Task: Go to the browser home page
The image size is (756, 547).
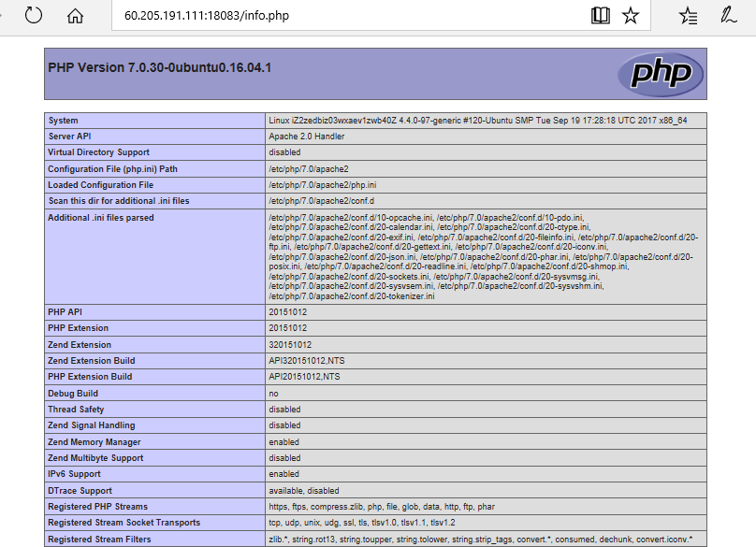Action: [x=75, y=15]
